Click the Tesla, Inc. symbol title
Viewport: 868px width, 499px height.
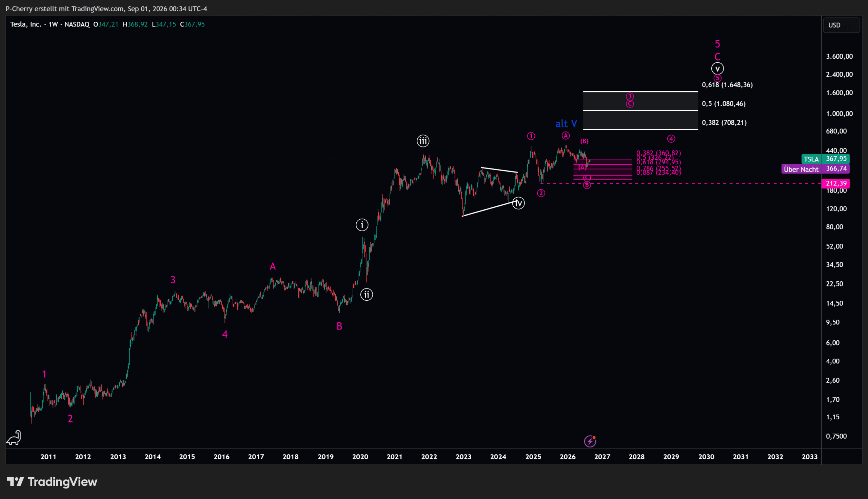[26, 24]
